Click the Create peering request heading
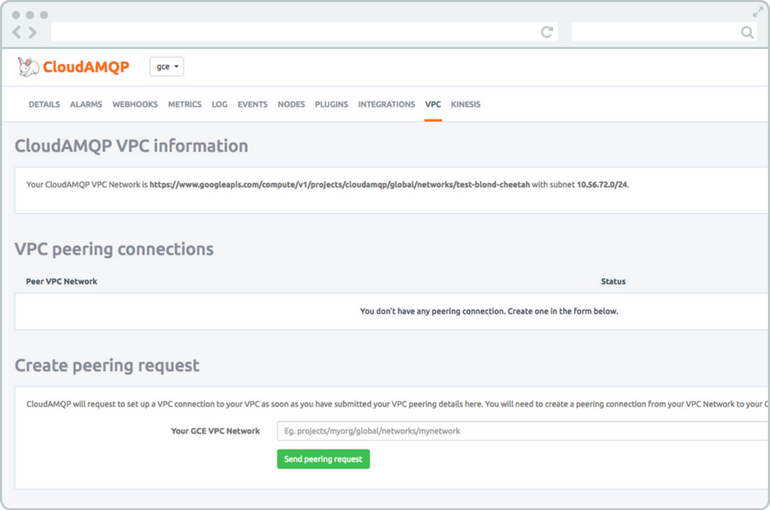This screenshot has height=510, width=770. click(107, 366)
